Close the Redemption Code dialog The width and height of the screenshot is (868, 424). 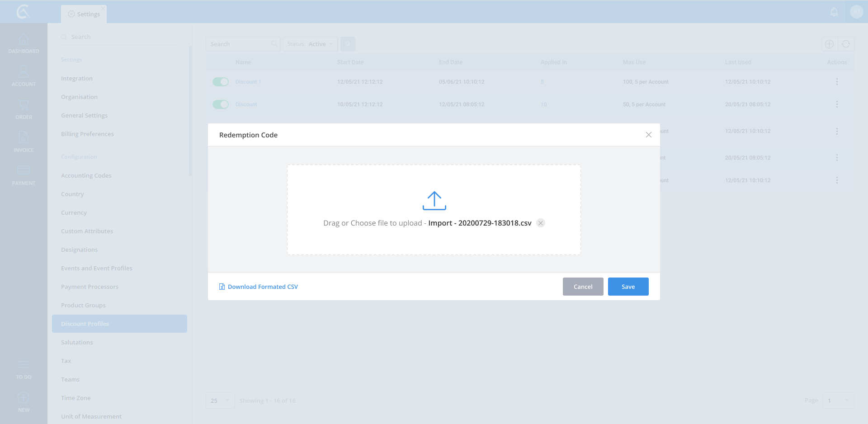click(x=648, y=135)
